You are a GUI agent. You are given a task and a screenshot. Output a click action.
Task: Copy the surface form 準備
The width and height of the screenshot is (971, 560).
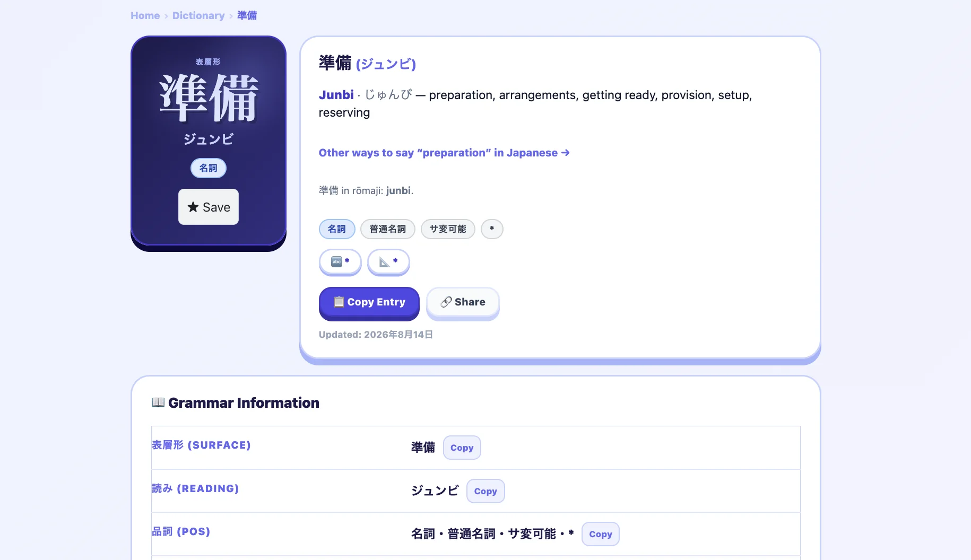[462, 448]
